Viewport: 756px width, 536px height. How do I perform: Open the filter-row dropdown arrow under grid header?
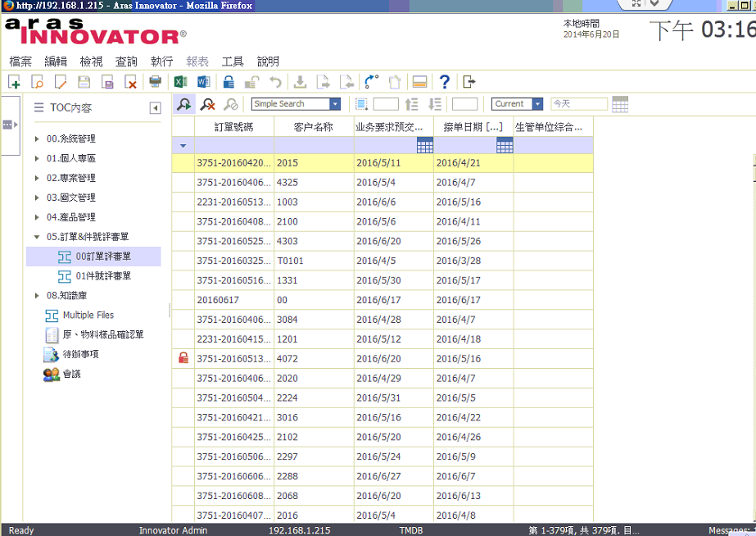pos(183,145)
